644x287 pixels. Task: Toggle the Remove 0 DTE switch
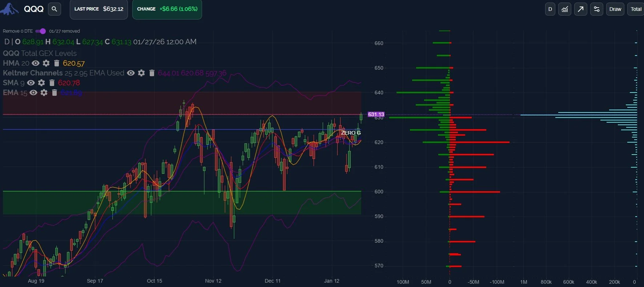click(41, 31)
